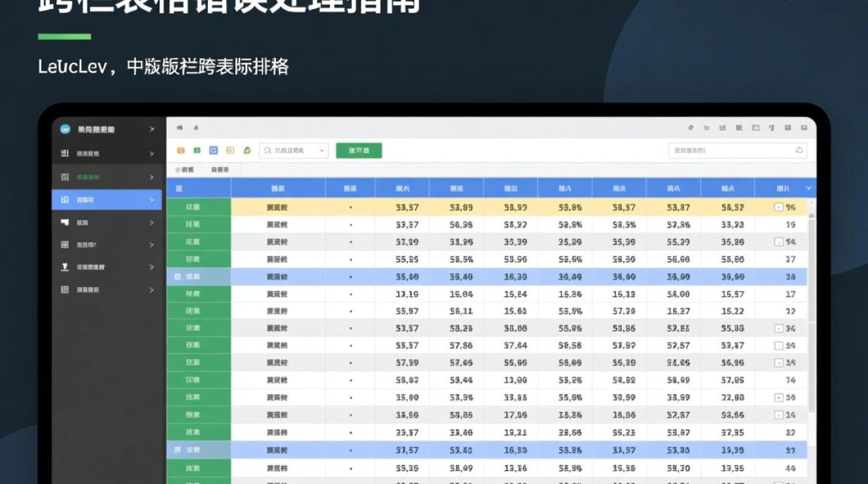Image resolution: width=868 pixels, height=484 pixels.
Task: Expand the highlighted blue sidebar menu item
Action: click(106, 200)
